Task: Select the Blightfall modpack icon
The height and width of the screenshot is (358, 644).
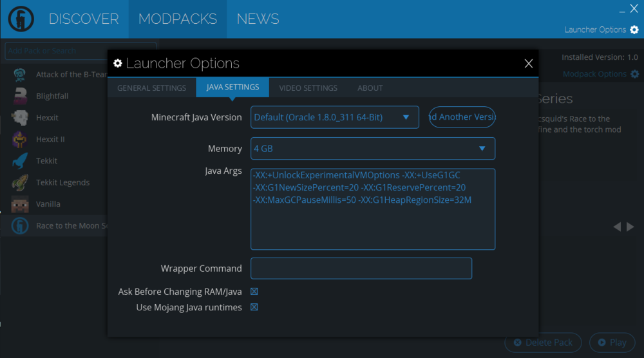Action: (x=20, y=96)
